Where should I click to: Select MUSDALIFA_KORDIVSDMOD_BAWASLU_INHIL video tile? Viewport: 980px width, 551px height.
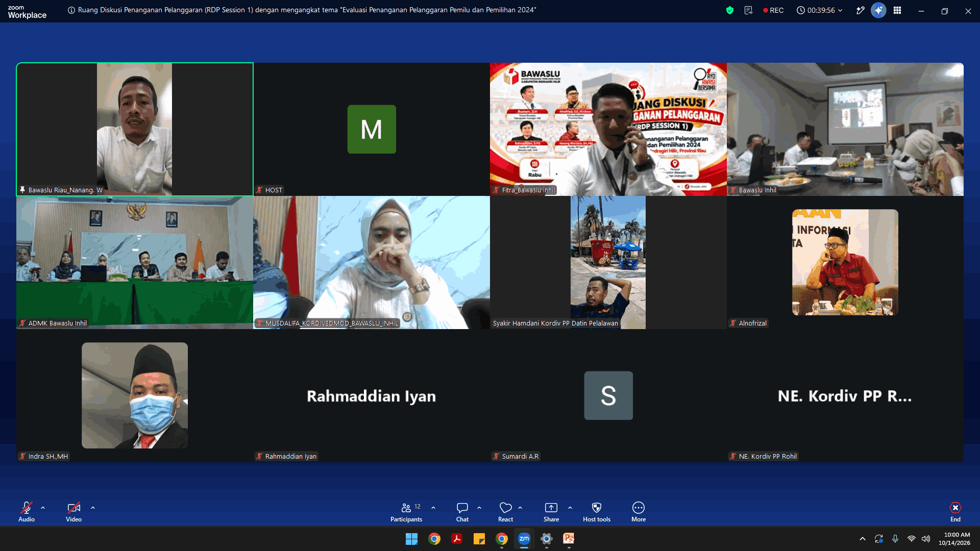point(372,262)
